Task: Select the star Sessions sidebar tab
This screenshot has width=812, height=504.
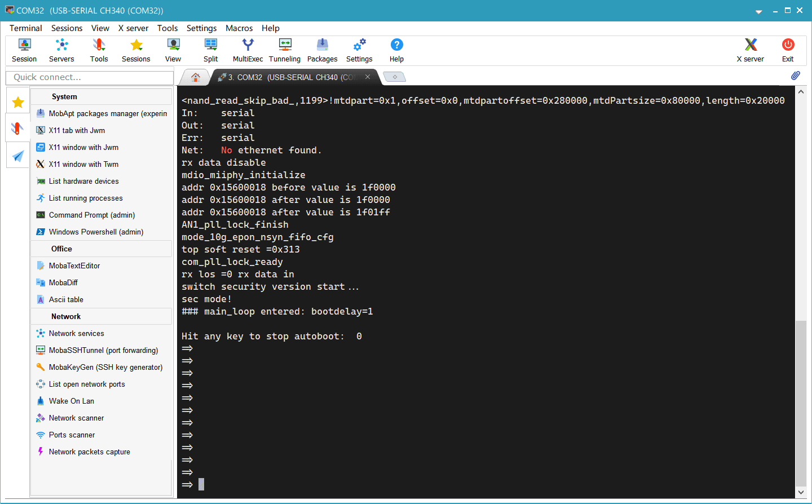Action: 18,101
